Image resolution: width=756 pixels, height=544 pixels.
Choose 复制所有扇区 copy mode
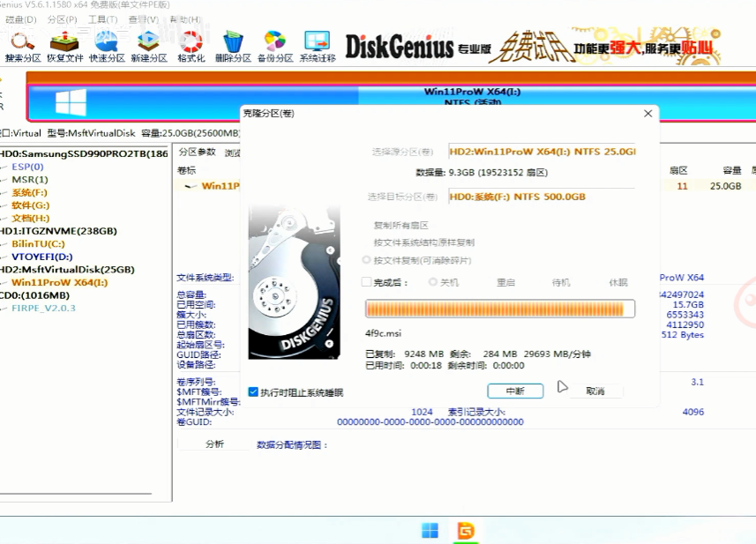(x=401, y=225)
